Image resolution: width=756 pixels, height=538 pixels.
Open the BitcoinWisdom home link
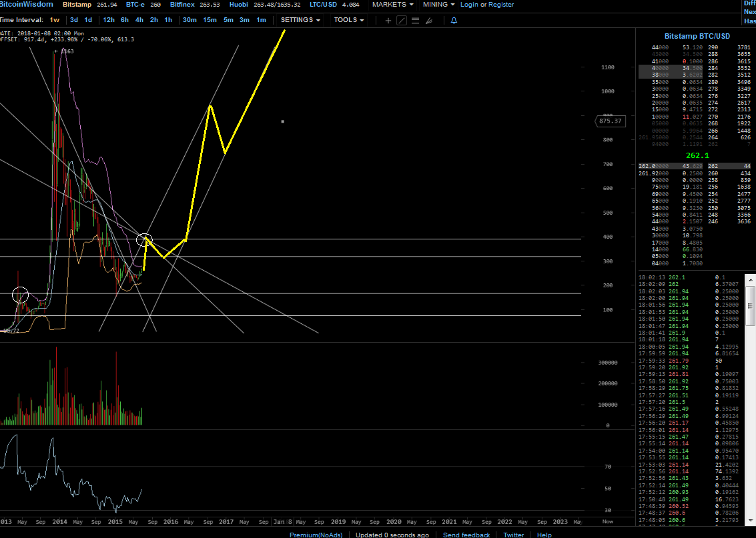click(27, 5)
